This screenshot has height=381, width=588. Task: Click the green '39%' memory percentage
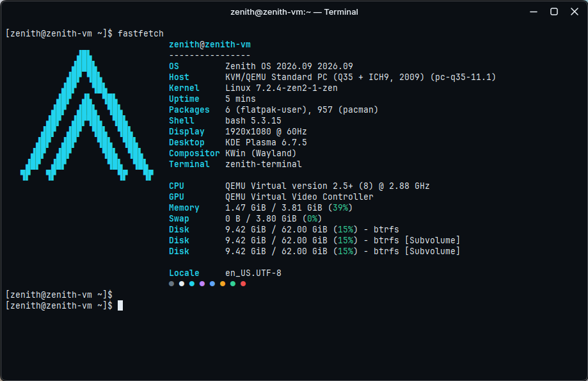pyautogui.click(x=340, y=207)
